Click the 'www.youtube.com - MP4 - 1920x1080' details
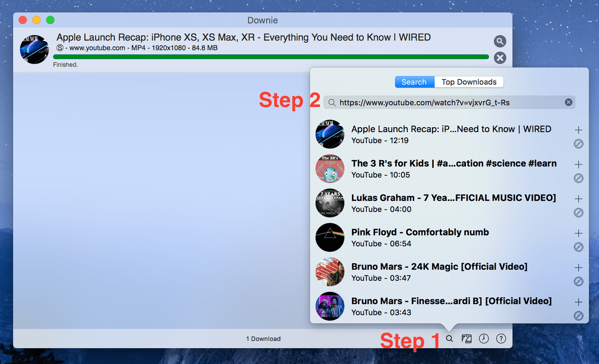 [x=137, y=48]
